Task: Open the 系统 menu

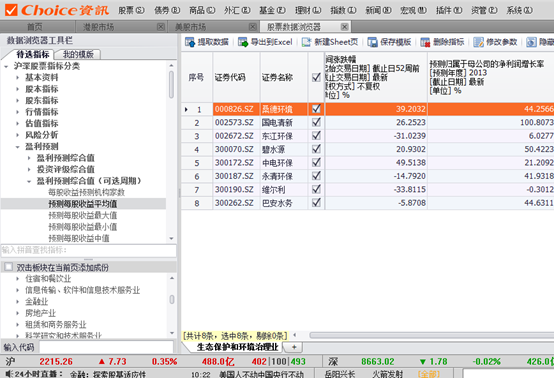Action: click(519, 10)
